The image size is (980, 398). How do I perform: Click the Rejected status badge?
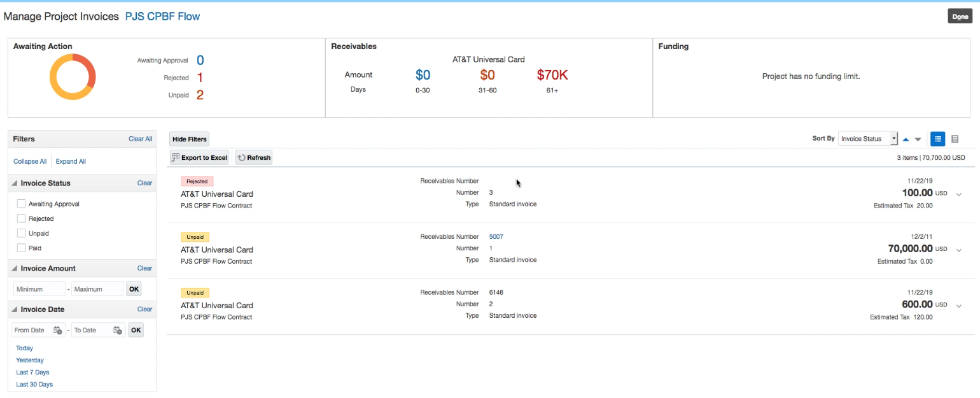click(197, 181)
